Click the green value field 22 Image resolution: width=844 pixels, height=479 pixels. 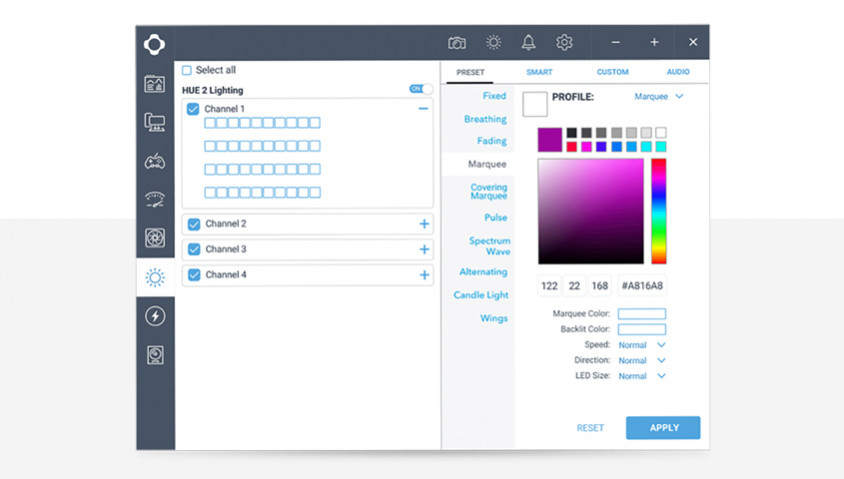574,286
